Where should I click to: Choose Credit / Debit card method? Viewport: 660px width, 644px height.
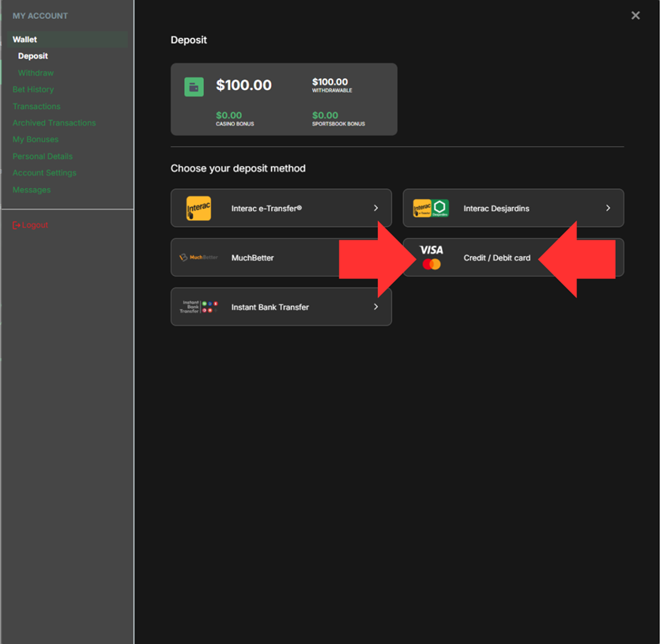[497, 258]
